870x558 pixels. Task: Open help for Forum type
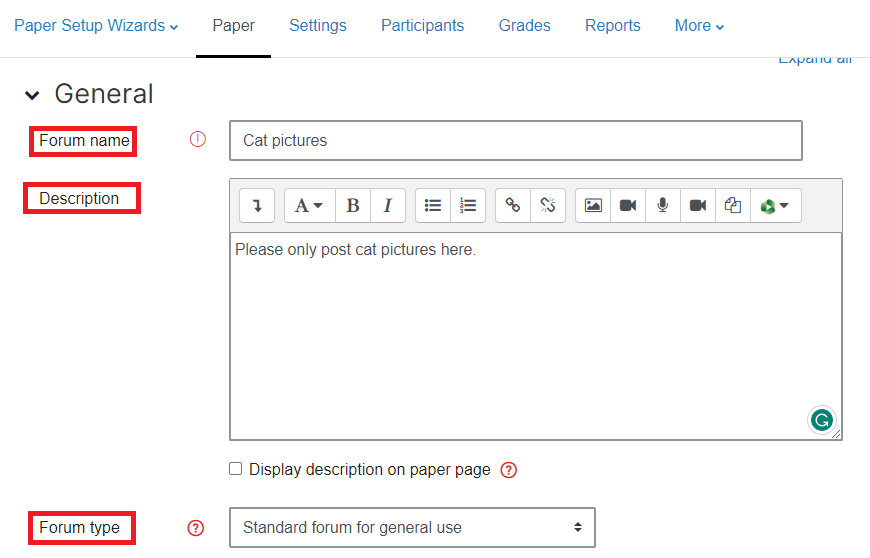coord(196,528)
